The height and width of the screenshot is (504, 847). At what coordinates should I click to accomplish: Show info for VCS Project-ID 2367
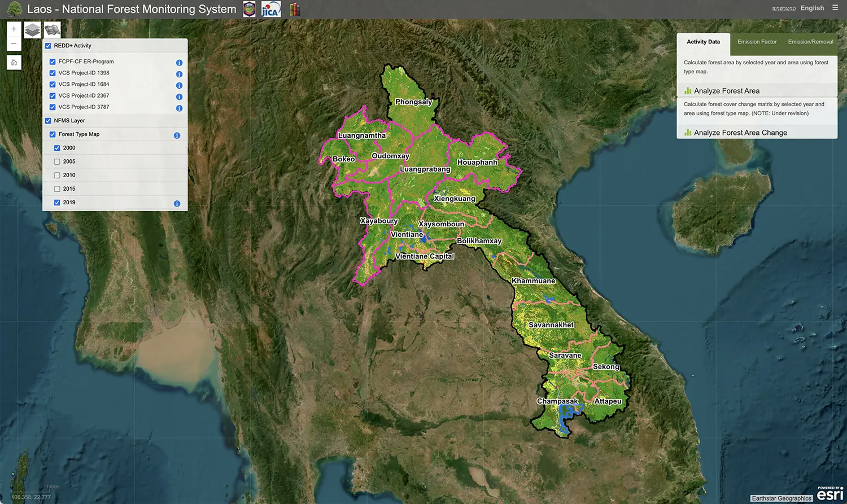[179, 97]
